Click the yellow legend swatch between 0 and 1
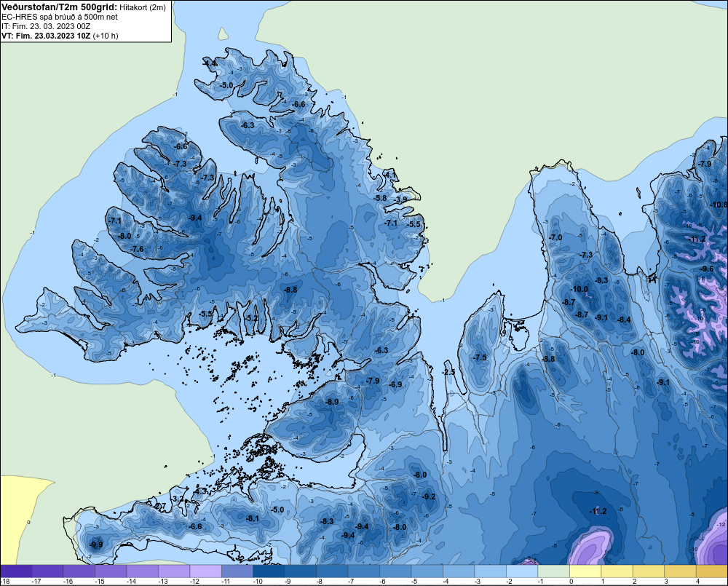Image resolution: width=728 pixels, height=586 pixels. click(x=585, y=571)
